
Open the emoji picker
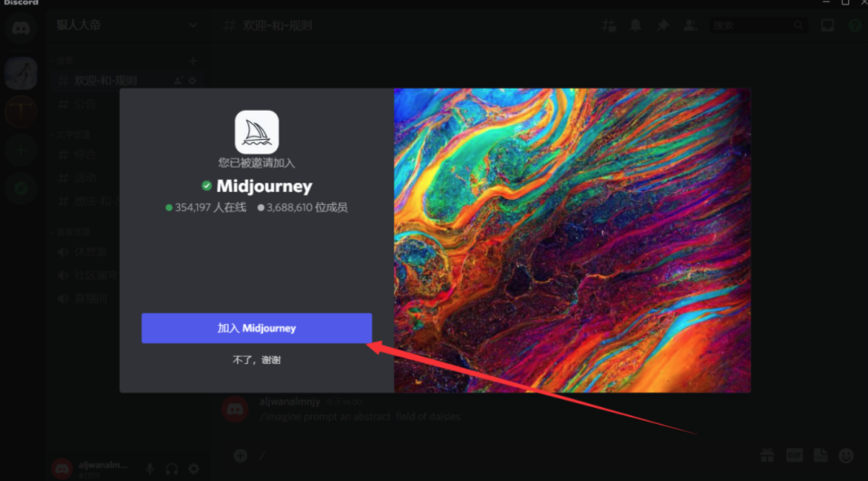[845, 455]
